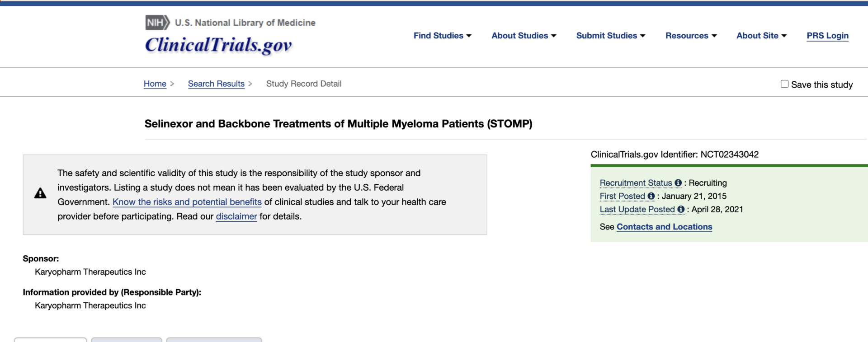Open the Resources dropdown menu
Image resolution: width=868 pixels, height=342 pixels.
pos(691,36)
